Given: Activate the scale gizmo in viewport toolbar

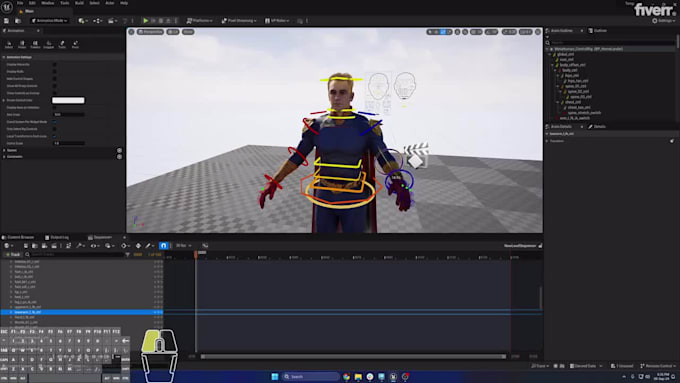Looking at the screenshot, I should 449,32.
